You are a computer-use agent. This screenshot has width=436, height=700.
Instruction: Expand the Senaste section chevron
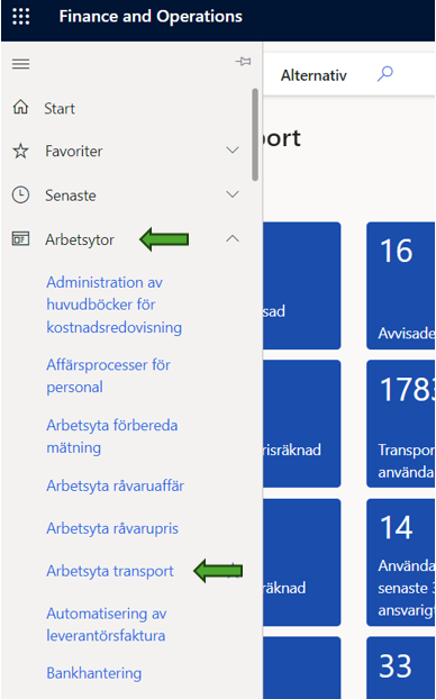(233, 194)
